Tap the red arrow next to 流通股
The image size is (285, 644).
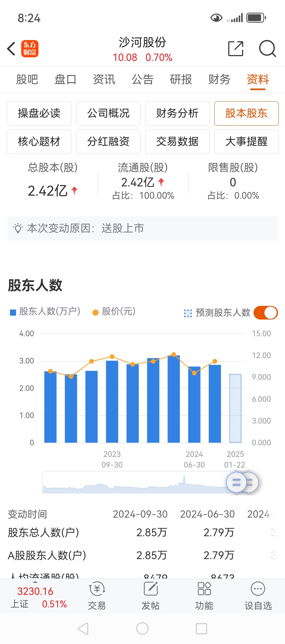point(161,183)
